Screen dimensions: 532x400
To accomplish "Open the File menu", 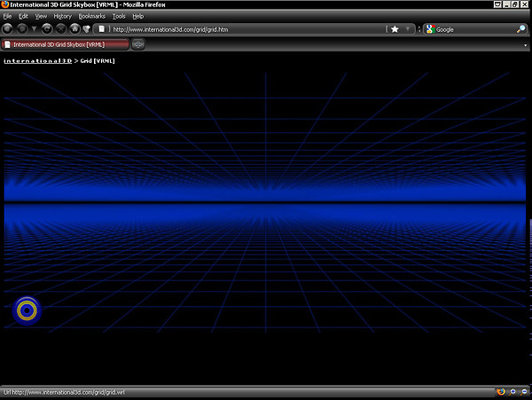I will coord(7,16).
